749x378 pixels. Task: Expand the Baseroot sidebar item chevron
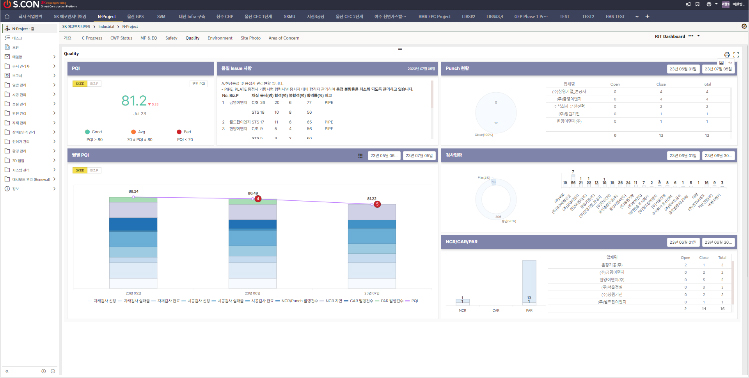coord(54,179)
